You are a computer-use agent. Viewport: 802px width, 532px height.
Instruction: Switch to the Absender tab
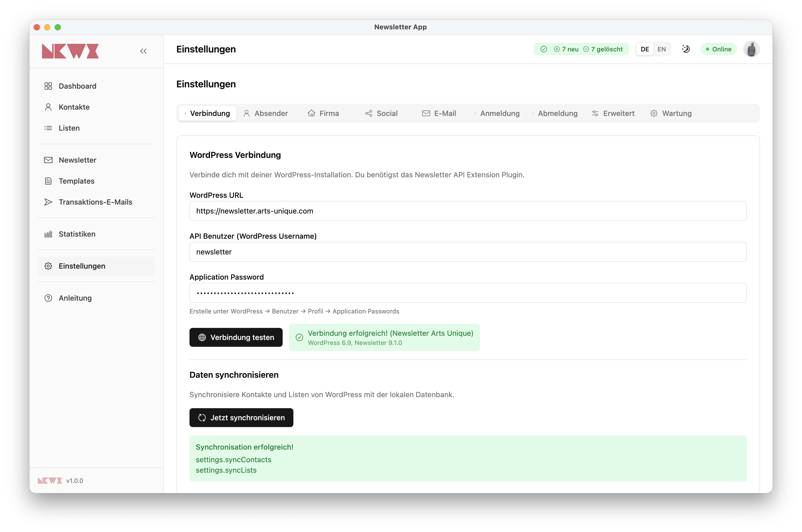point(266,113)
